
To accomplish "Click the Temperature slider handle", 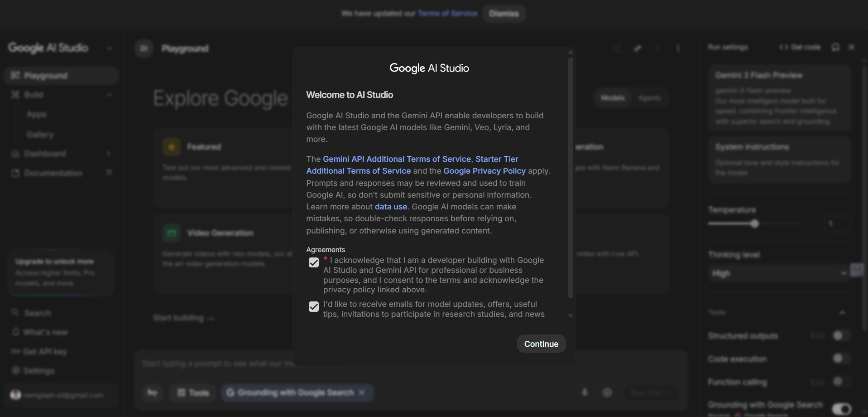I will pos(754,223).
